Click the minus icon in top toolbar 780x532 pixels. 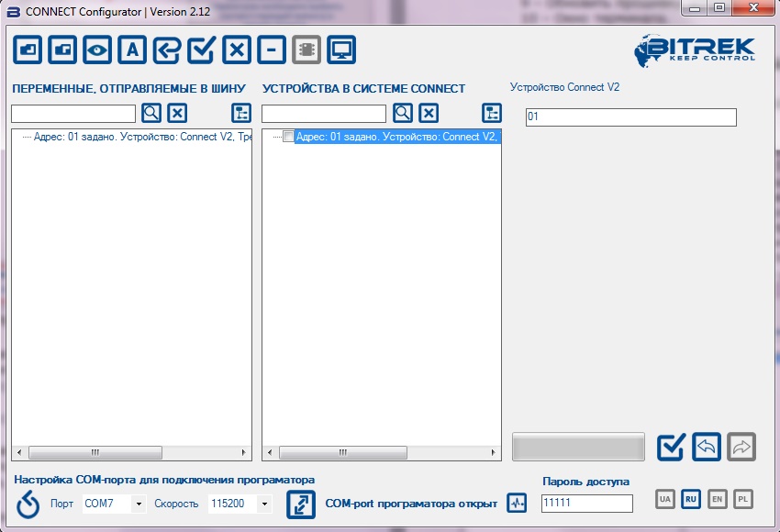[x=271, y=50]
